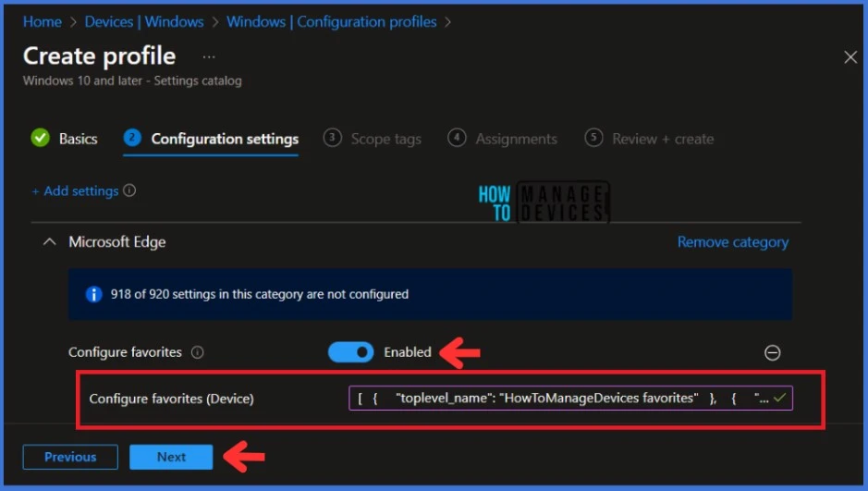Open the Home breadcrumb link
The height and width of the screenshot is (491, 868).
tap(43, 22)
